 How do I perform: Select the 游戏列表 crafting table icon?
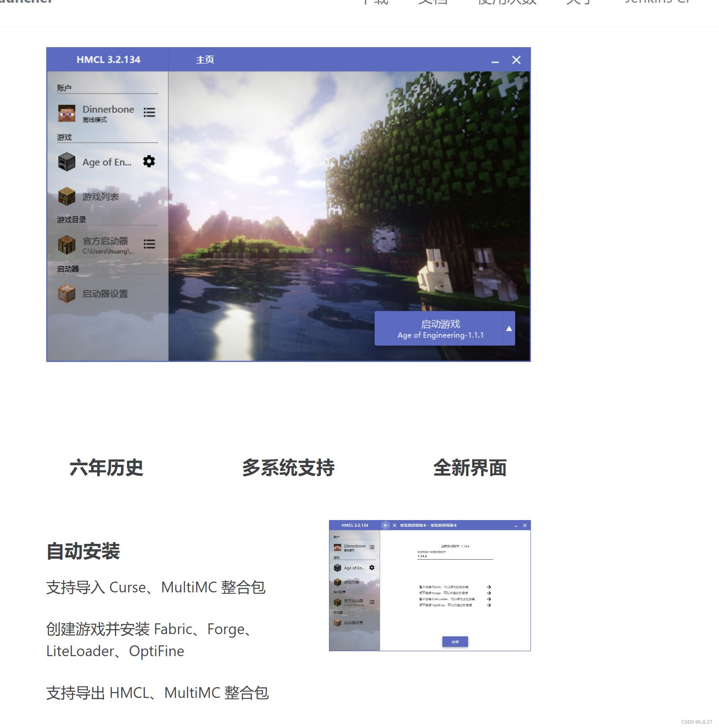(66, 197)
